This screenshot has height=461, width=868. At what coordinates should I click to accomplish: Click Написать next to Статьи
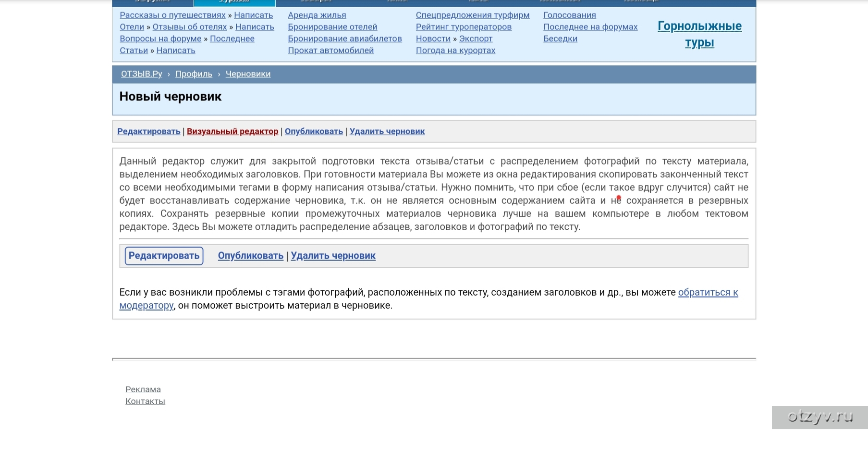click(176, 50)
